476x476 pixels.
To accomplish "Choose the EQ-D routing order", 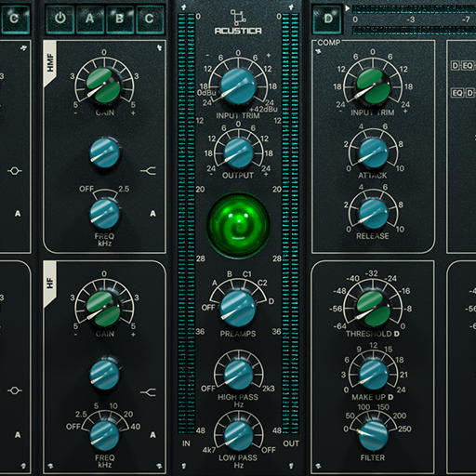I will (x=464, y=93).
